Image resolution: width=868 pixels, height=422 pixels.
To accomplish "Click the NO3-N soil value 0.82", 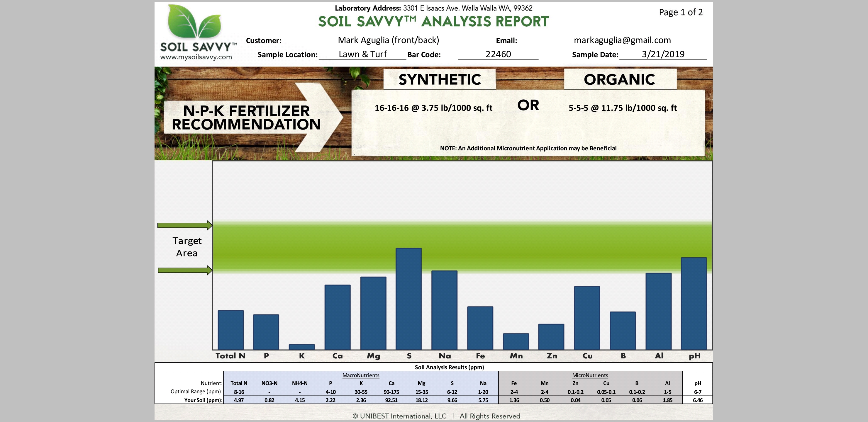I will click(x=269, y=400).
